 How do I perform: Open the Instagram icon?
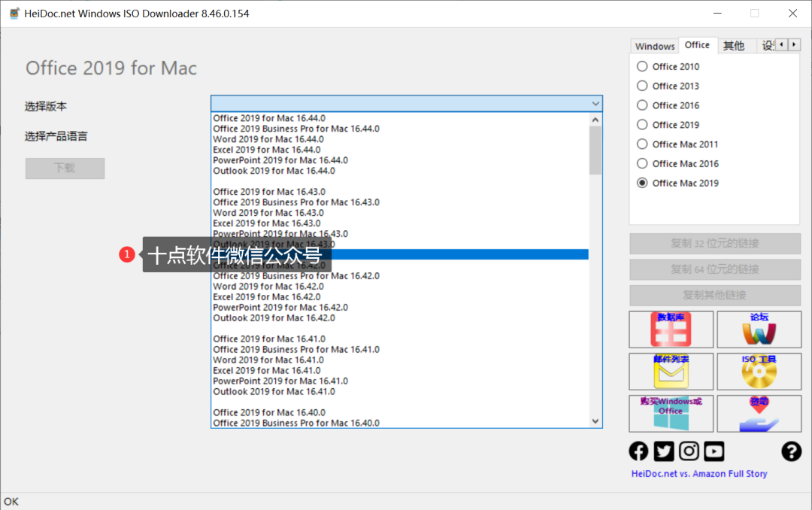(x=689, y=451)
